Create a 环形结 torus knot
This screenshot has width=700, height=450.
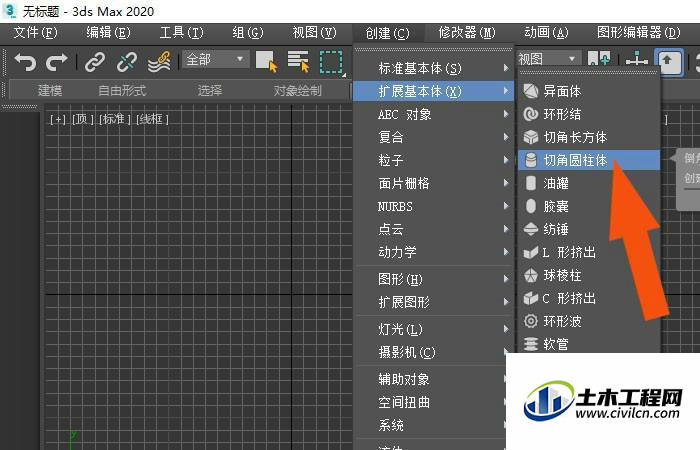[588, 114]
